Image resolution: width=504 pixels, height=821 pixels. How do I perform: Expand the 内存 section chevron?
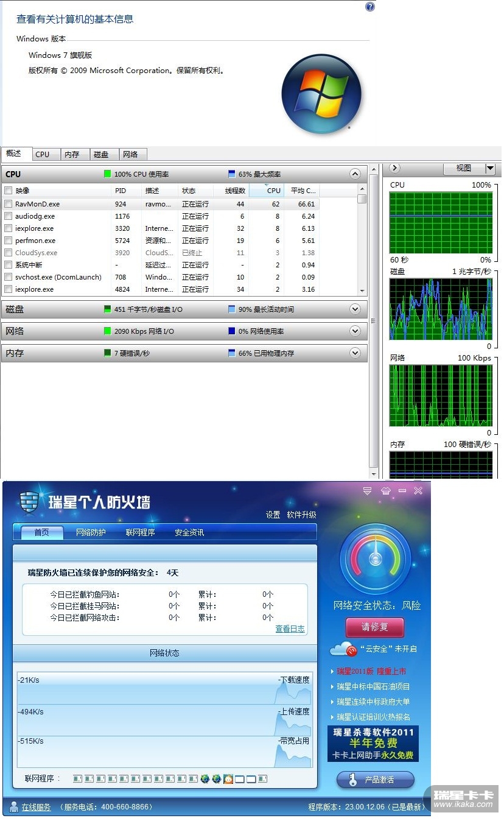coord(355,353)
